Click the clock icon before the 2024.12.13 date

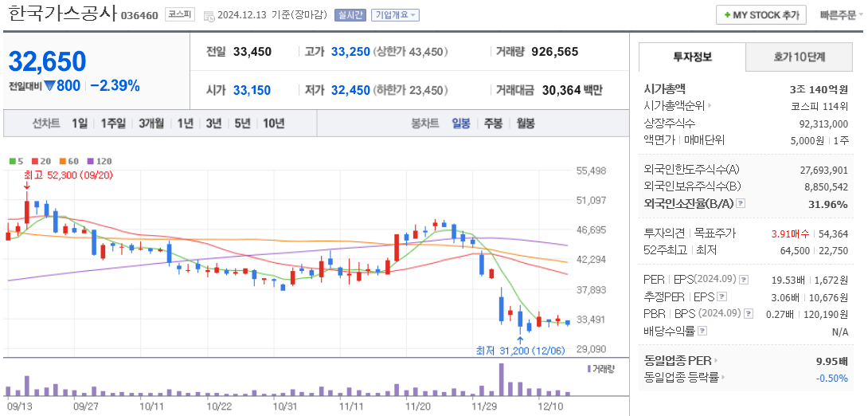pos(209,15)
